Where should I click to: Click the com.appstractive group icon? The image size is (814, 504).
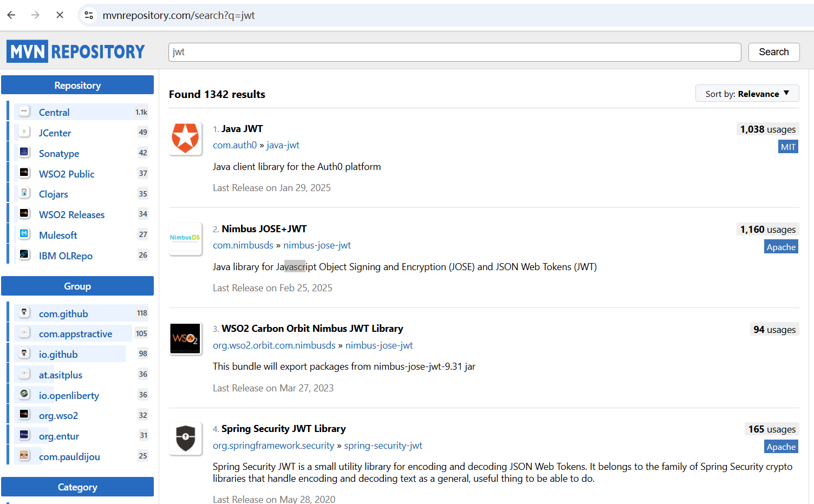(x=24, y=333)
